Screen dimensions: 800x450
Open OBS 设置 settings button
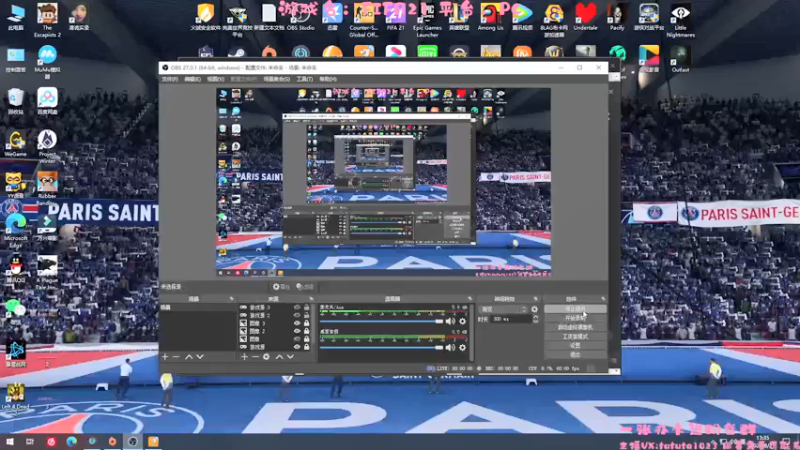[575, 346]
